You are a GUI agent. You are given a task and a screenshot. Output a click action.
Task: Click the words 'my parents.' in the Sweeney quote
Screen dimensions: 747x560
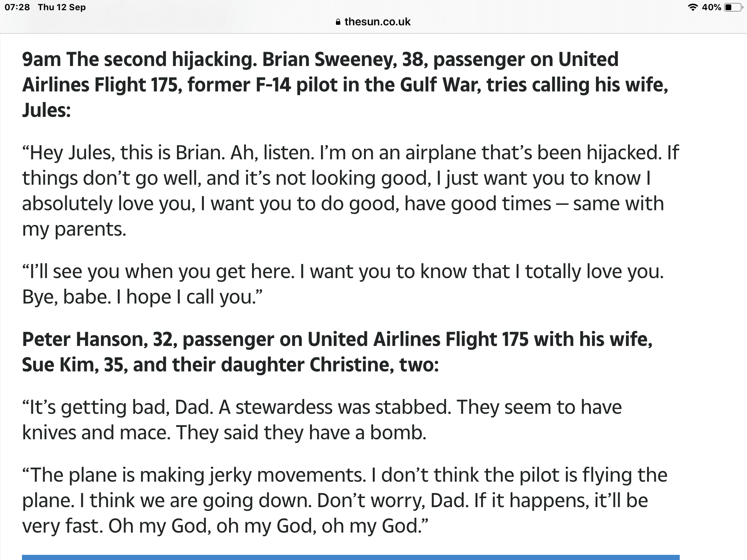click(x=74, y=229)
